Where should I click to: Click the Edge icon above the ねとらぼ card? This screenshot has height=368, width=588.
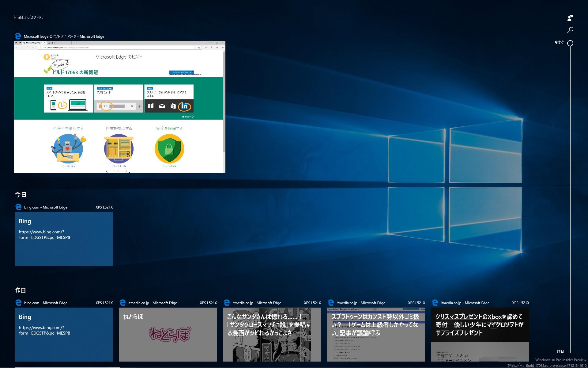(123, 303)
